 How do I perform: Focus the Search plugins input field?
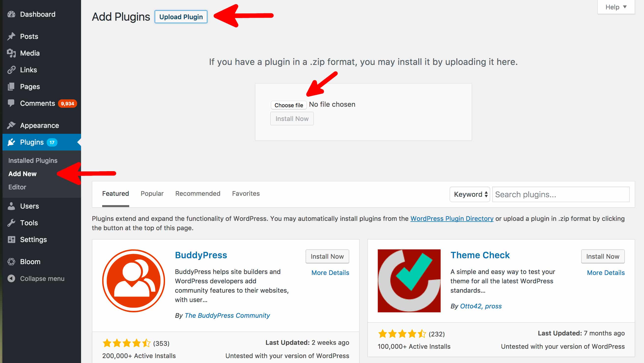point(561,194)
